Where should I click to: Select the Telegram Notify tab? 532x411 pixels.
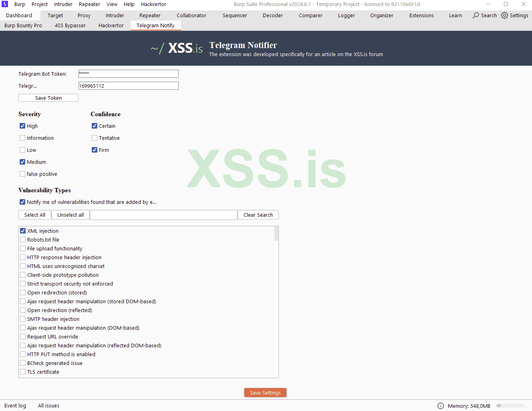pos(155,25)
